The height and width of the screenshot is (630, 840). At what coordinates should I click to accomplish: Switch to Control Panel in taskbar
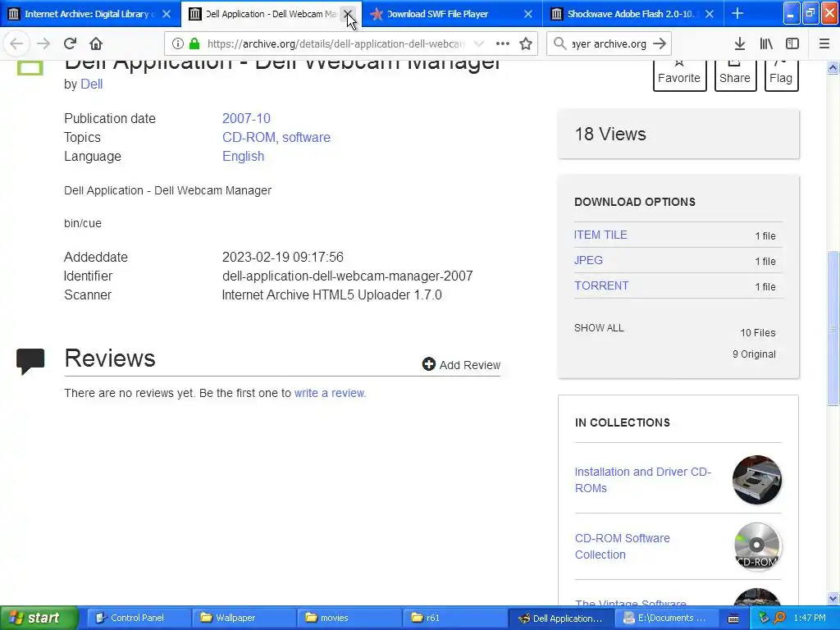pos(138,618)
